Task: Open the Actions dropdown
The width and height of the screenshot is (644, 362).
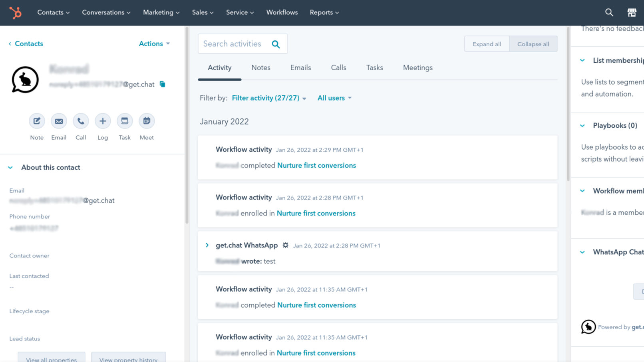Action: [154, 44]
